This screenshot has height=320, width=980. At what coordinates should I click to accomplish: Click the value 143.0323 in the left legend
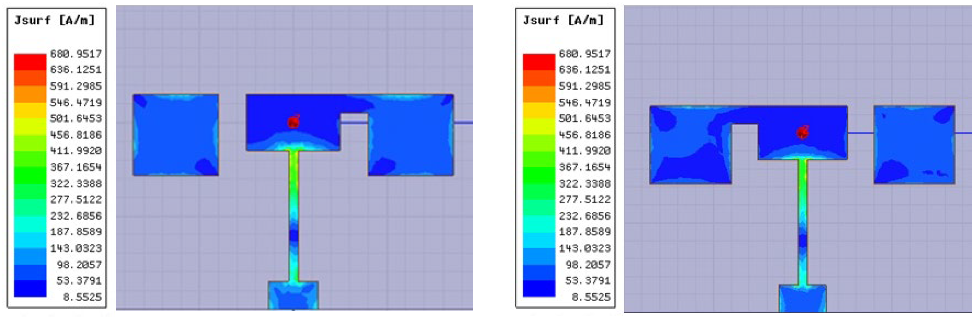click(76, 248)
